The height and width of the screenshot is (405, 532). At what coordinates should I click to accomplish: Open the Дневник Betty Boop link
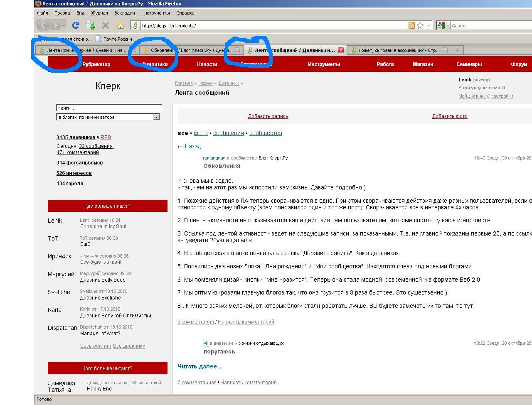pos(103,280)
